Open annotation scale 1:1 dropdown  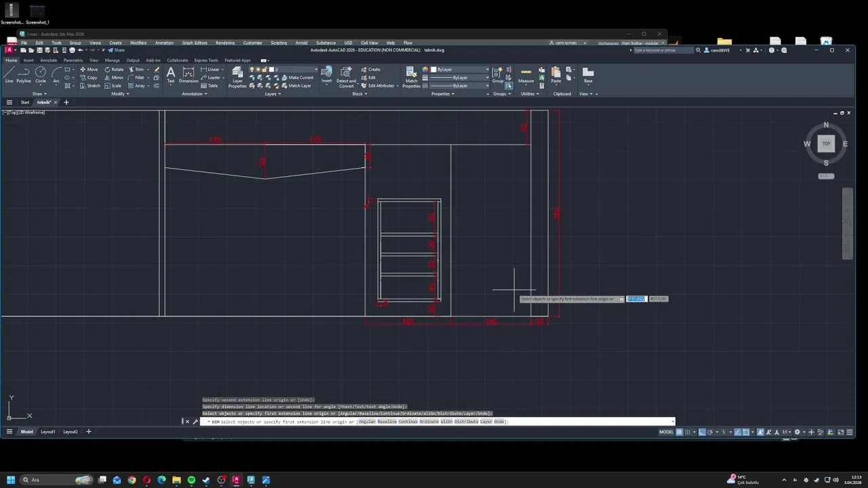(x=787, y=432)
